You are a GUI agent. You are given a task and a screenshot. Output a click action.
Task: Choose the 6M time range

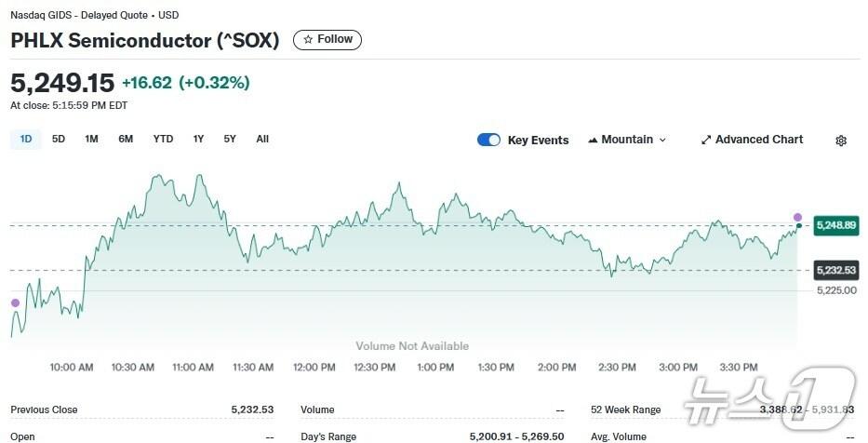click(x=126, y=139)
